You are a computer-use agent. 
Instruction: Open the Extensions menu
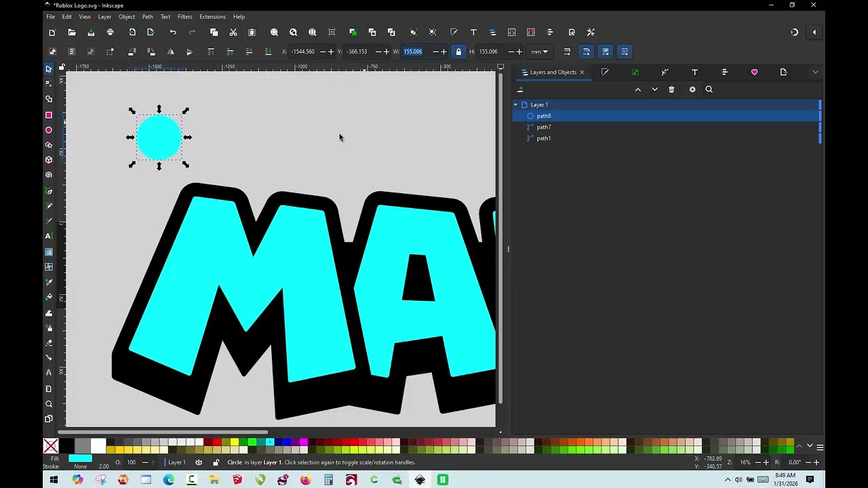[x=212, y=16]
